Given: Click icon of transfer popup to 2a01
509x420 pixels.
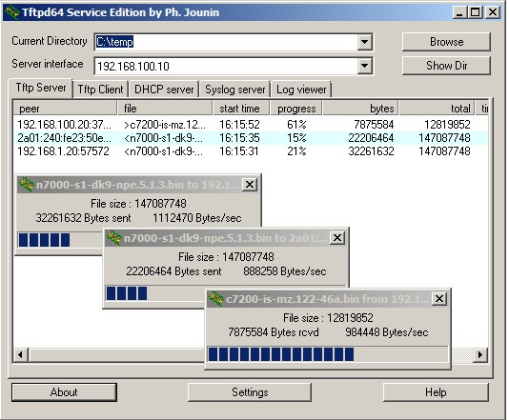Looking at the screenshot, I should pyautogui.click(x=113, y=238).
